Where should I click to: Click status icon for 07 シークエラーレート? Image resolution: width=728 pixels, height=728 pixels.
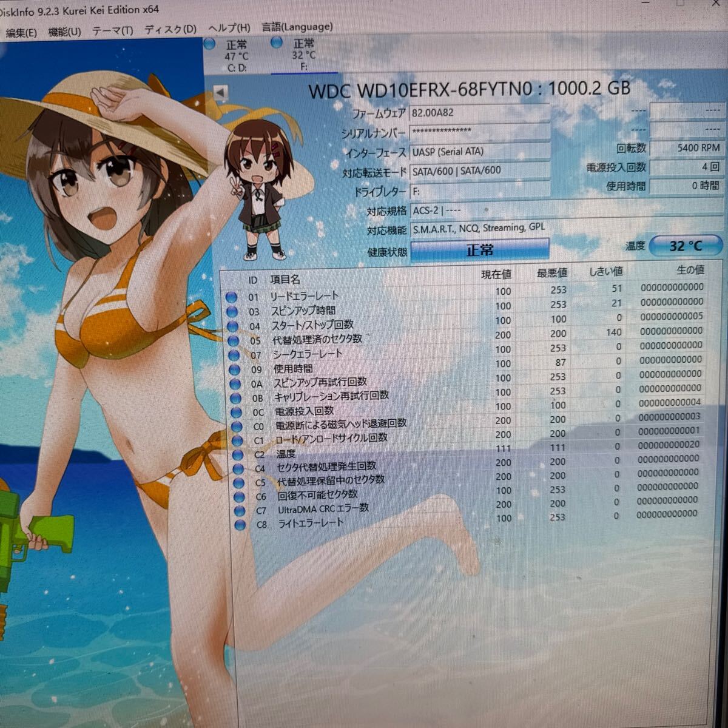tap(234, 355)
